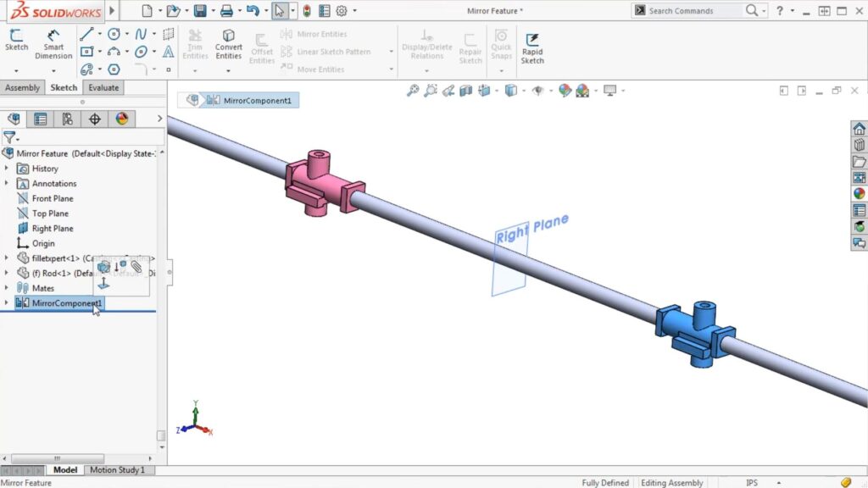Select the Corner Rectangle tool
Viewport: 868px width, 488px height.
click(x=86, y=52)
